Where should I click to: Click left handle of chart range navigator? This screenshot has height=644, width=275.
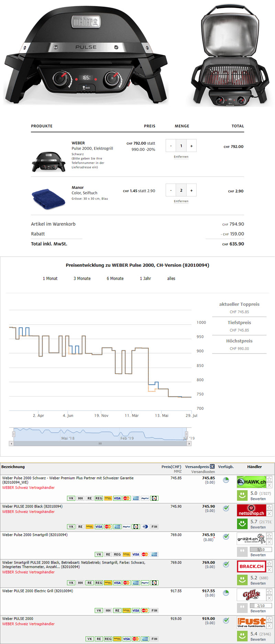pos(14,434)
